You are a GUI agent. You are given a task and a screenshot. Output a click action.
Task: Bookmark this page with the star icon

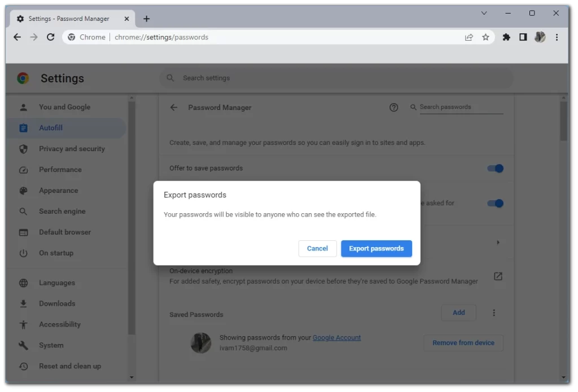point(485,37)
